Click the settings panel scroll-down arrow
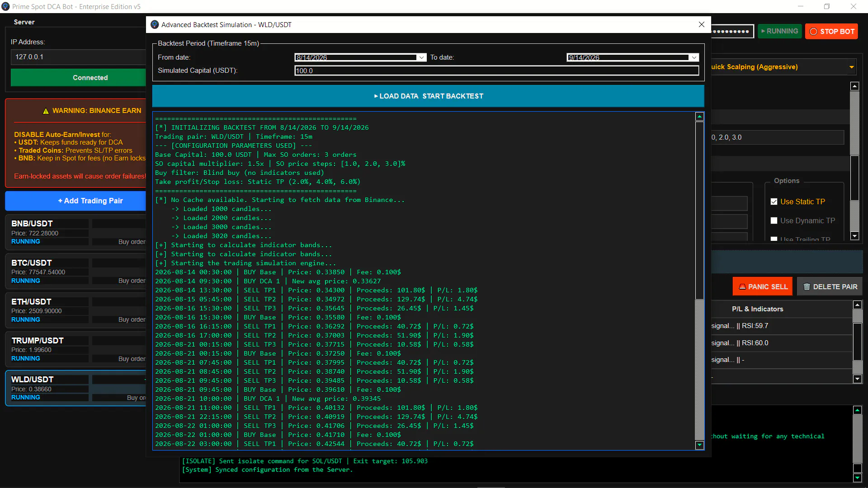868x488 pixels. pos(854,236)
